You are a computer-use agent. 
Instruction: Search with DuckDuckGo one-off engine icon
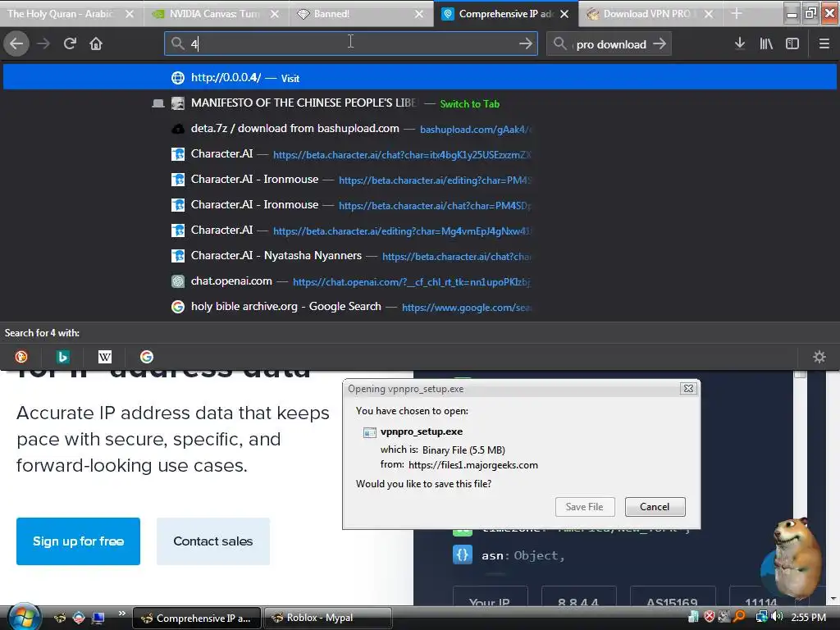coord(21,357)
